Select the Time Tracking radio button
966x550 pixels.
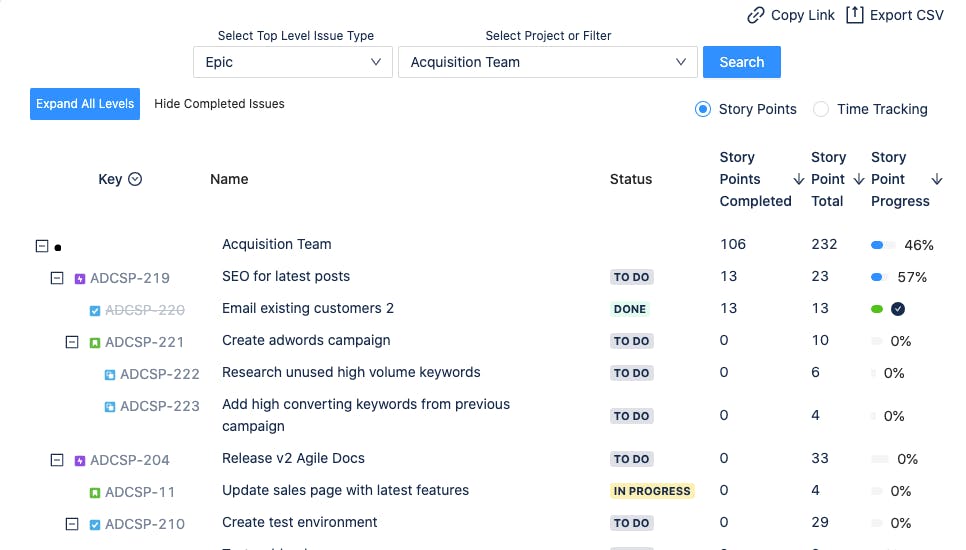pyautogui.click(x=821, y=109)
